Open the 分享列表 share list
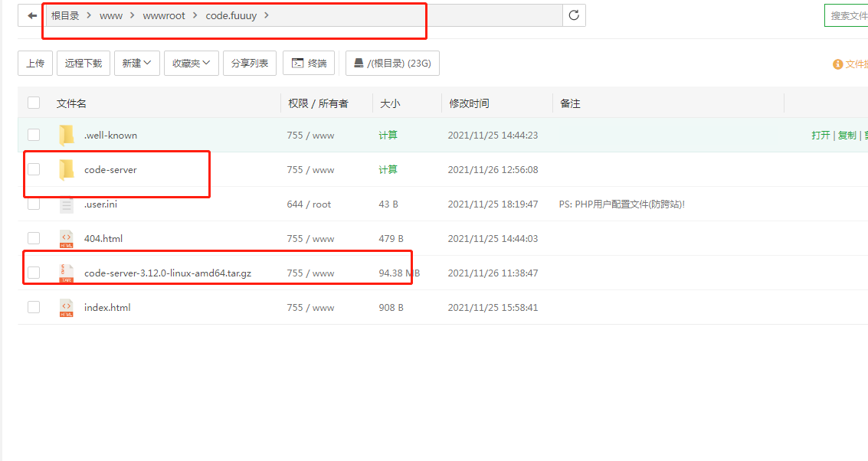Screen dimensions: 868x461 coord(250,63)
